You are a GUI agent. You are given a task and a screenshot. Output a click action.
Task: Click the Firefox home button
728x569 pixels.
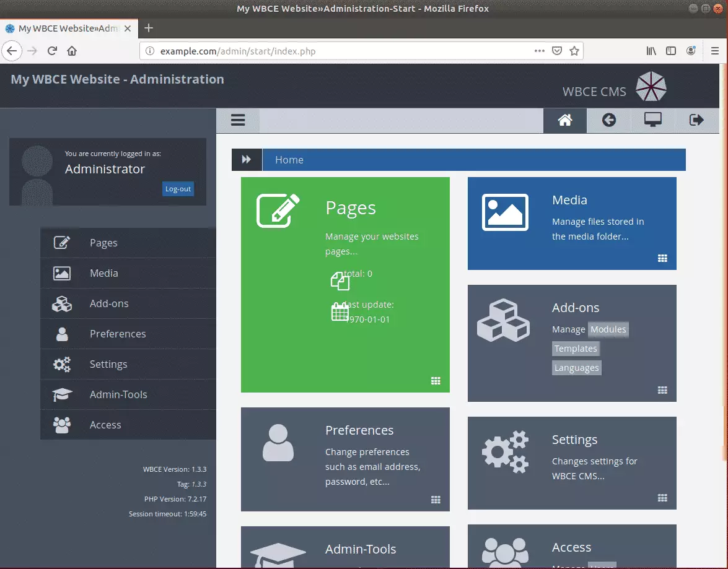[71, 51]
